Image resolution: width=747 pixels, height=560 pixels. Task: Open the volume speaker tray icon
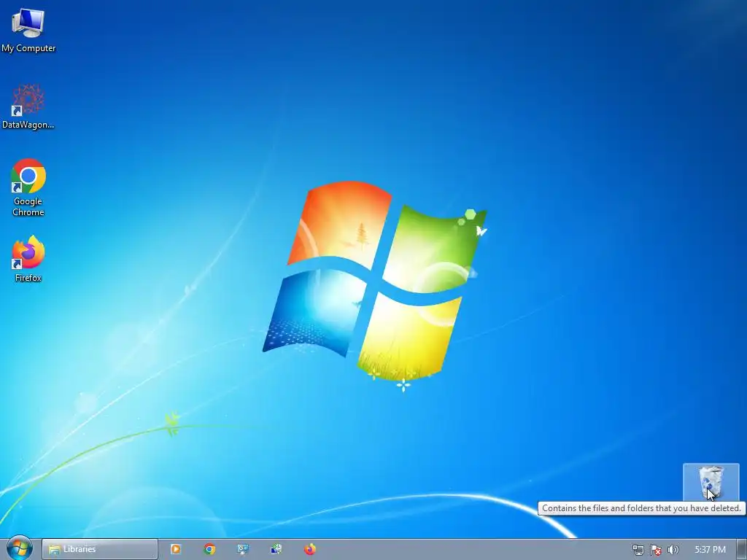(673, 550)
